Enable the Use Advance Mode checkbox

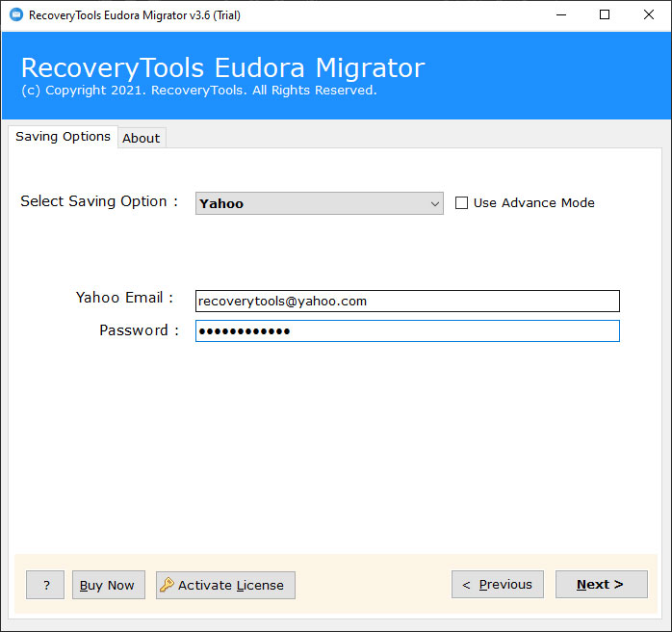coord(461,203)
